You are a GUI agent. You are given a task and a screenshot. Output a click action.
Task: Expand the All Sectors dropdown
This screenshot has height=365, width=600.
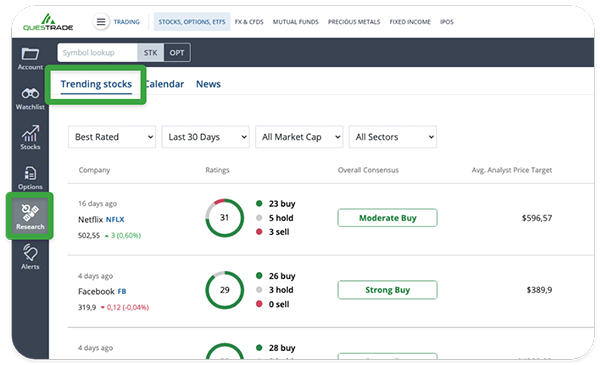click(393, 137)
